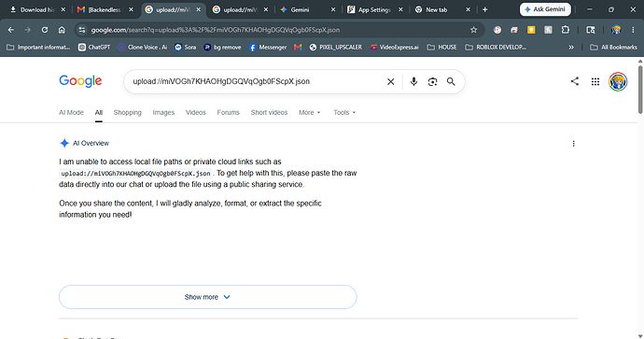This screenshot has height=339, width=644.
Task: Open the browser home page
Action: pyautogui.click(x=62, y=30)
